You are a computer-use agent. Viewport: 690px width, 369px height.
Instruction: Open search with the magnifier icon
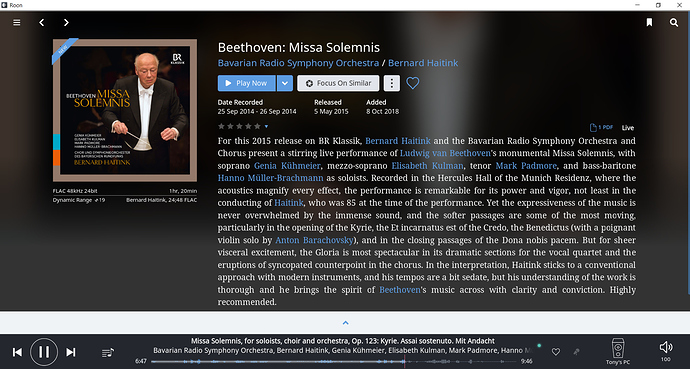click(x=674, y=22)
